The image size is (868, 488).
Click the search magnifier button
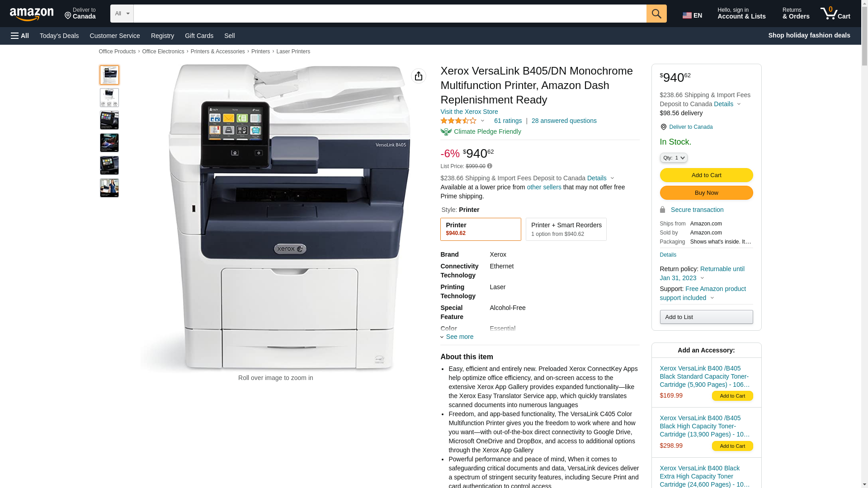pyautogui.click(x=656, y=14)
